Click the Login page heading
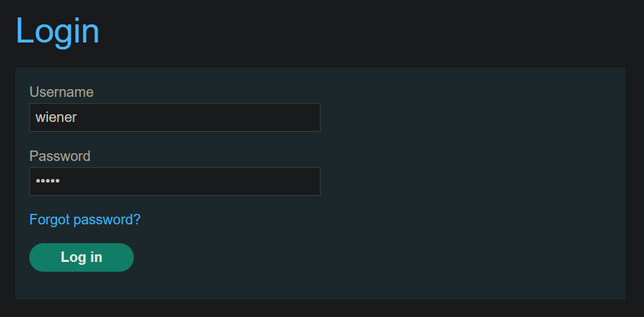644x317 pixels. click(57, 31)
